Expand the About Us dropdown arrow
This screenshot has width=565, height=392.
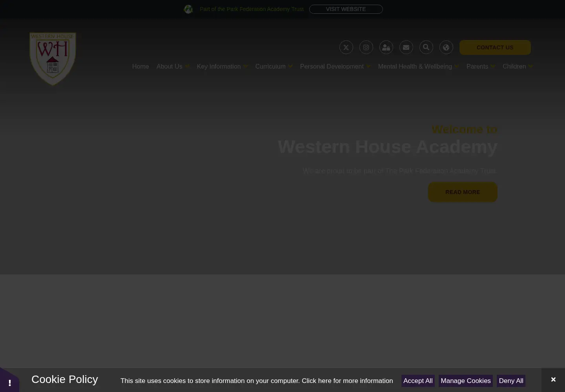click(x=187, y=67)
